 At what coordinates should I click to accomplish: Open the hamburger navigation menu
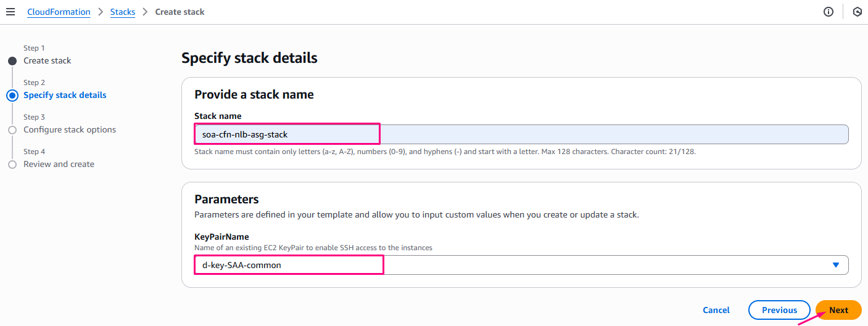10,12
